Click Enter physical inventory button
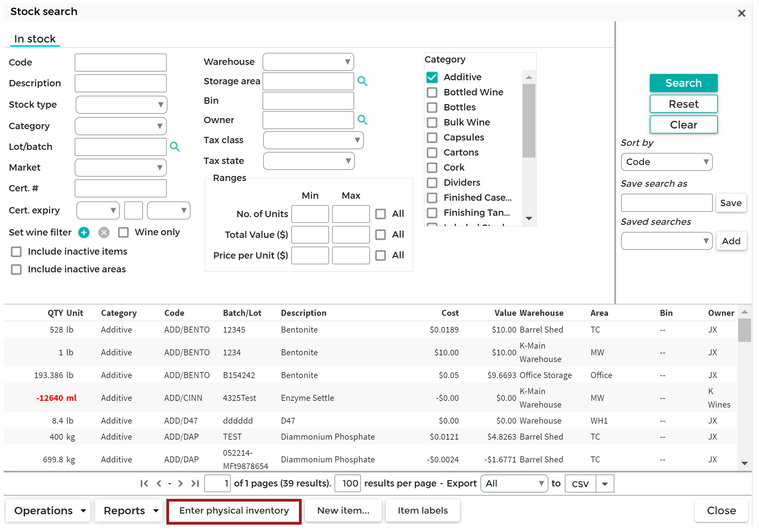The width and height of the screenshot is (759, 532). (x=234, y=511)
